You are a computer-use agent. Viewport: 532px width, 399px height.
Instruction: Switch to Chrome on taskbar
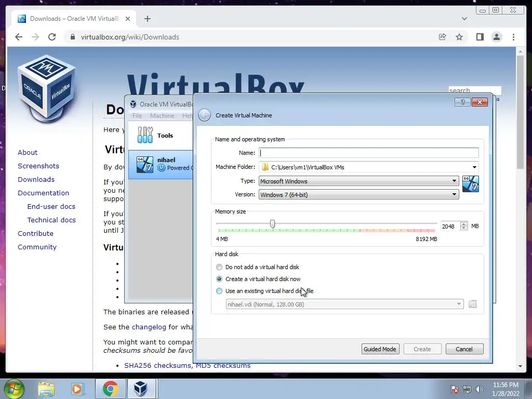pos(111,389)
